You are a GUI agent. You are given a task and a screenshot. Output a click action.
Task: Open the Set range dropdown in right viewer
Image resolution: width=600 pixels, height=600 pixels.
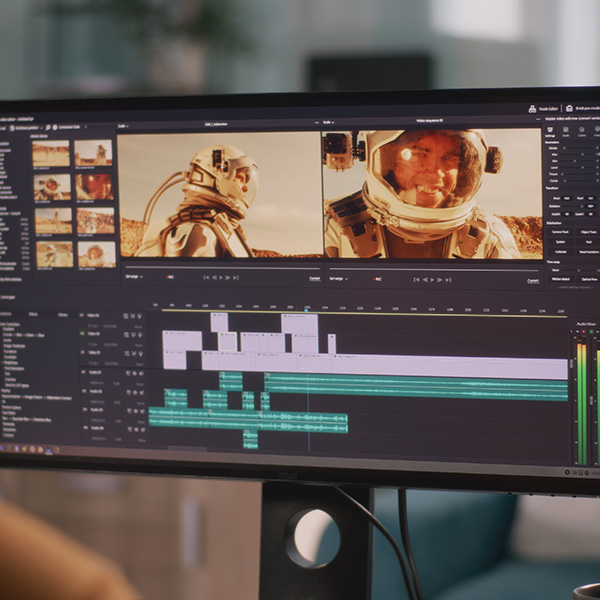[x=338, y=279]
